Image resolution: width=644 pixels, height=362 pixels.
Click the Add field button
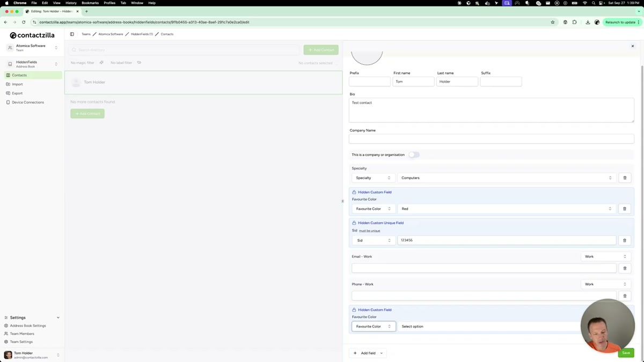click(x=368, y=353)
